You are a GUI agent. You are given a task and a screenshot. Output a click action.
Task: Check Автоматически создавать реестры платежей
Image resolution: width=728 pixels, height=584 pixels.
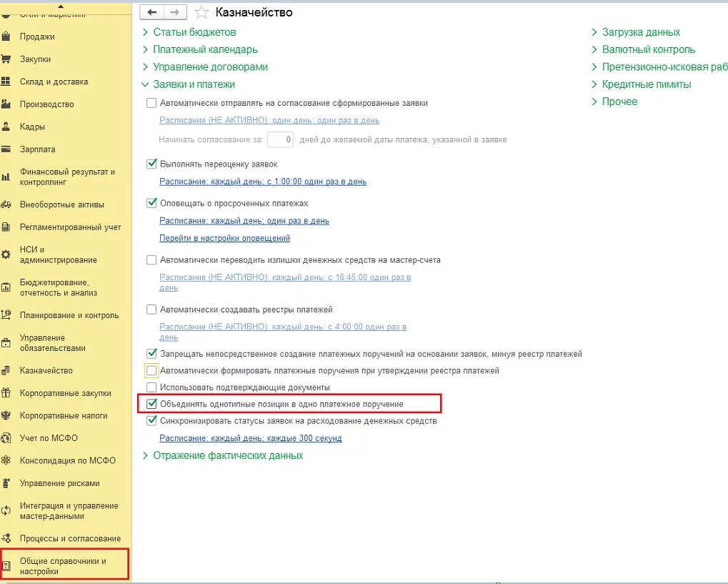151,310
